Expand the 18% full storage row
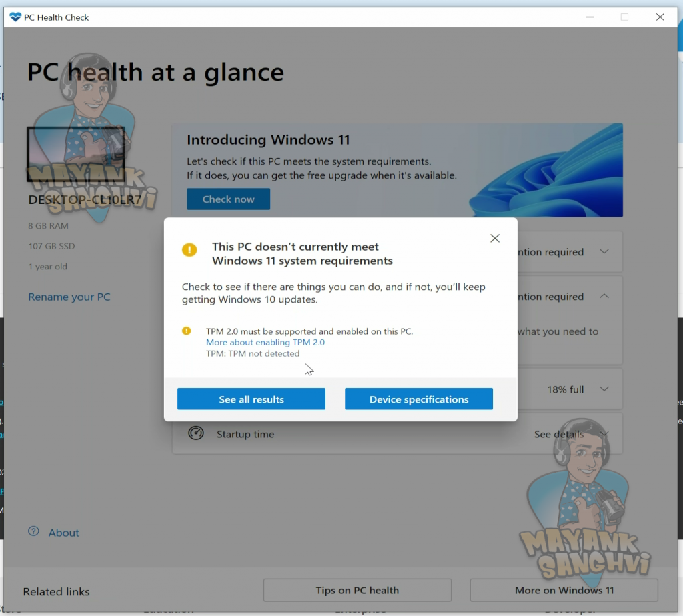683x616 pixels. (604, 389)
